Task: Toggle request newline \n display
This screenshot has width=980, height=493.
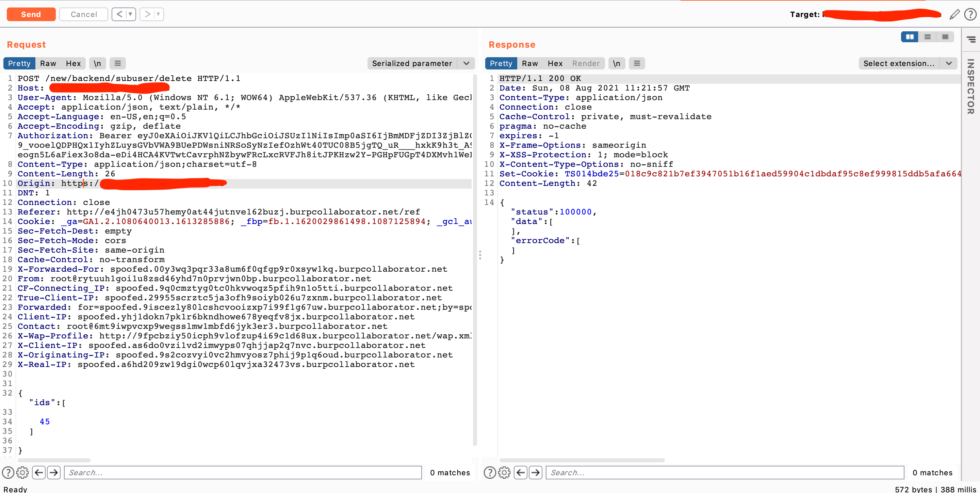Action: (97, 63)
